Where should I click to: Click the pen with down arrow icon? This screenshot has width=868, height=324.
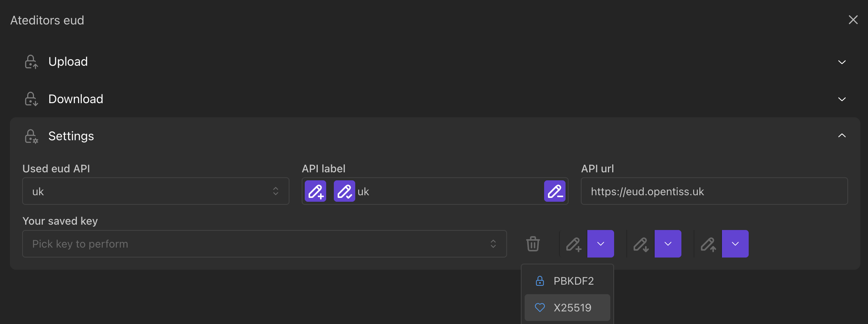coord(641,244)
